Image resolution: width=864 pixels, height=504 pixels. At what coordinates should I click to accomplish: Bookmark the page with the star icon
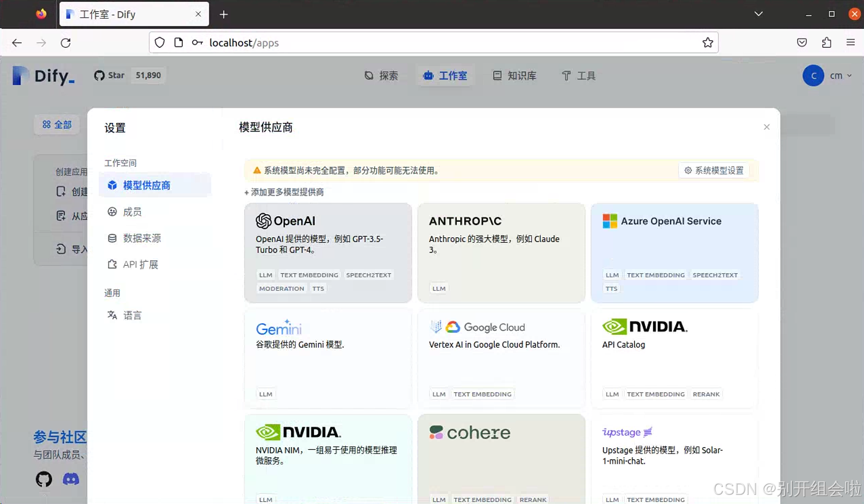(708, 42)
